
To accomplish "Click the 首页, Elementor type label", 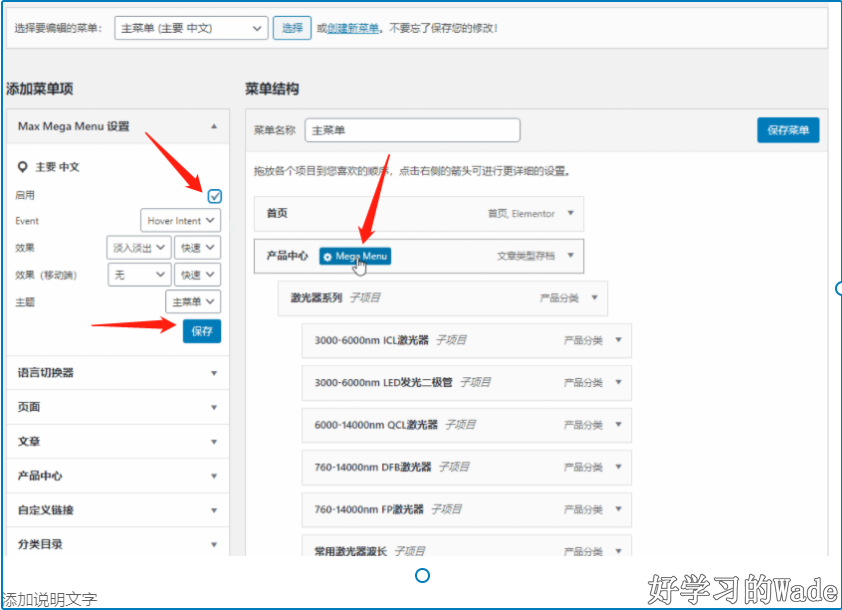I will [521, 214].
